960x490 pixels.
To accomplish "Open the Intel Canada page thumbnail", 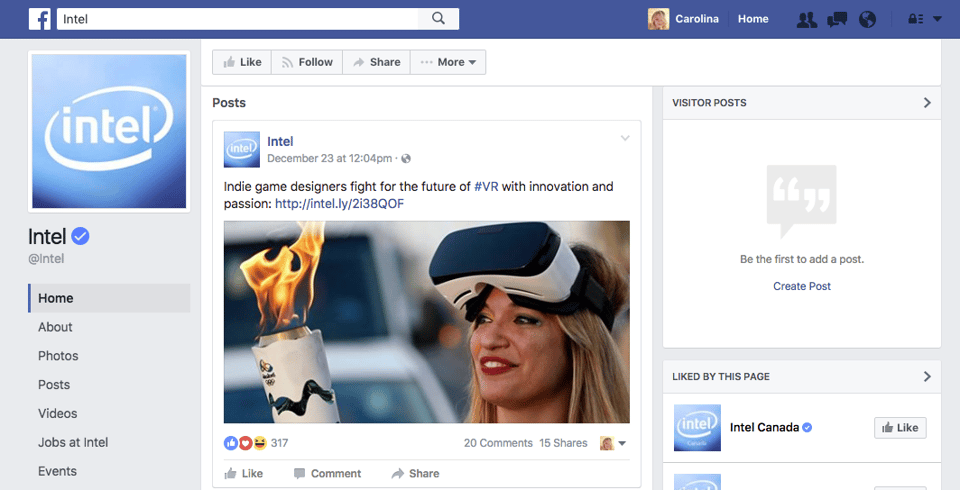I will (x=697, y=428).
